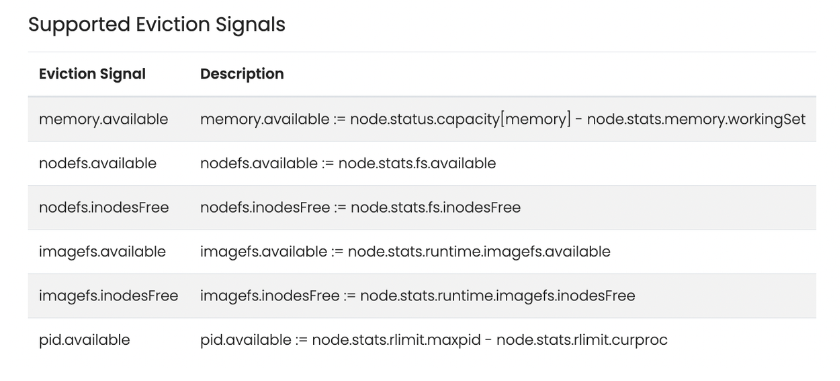This screenshot has height=381, width=840.
Task: Click the Supported Eviction Signals heading
Action: pos(156,25)
